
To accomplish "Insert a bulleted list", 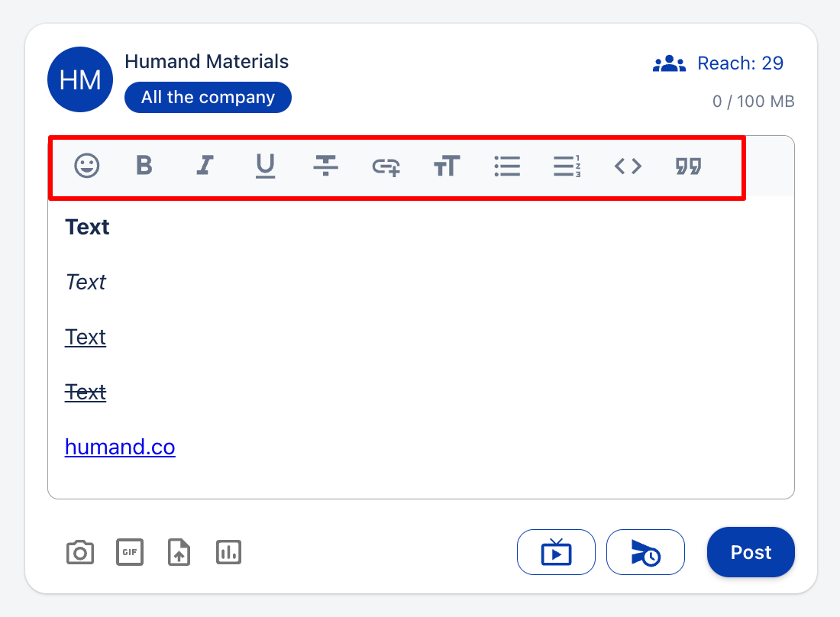I will coord(507,166).
